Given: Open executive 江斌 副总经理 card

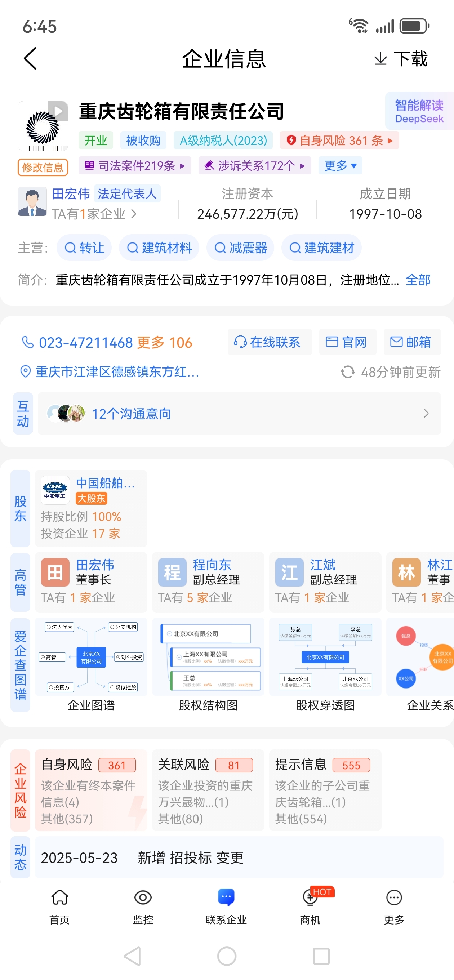Looking at the screenshot, I should point(325,582).
